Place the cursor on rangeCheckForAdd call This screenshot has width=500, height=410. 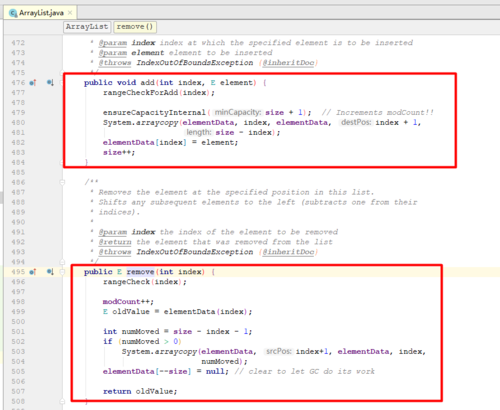click(x=140, y=93)
